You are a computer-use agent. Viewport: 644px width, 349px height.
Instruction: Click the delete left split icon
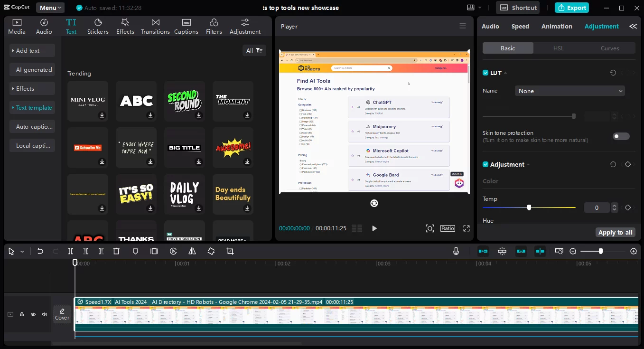tap(86, 251)
